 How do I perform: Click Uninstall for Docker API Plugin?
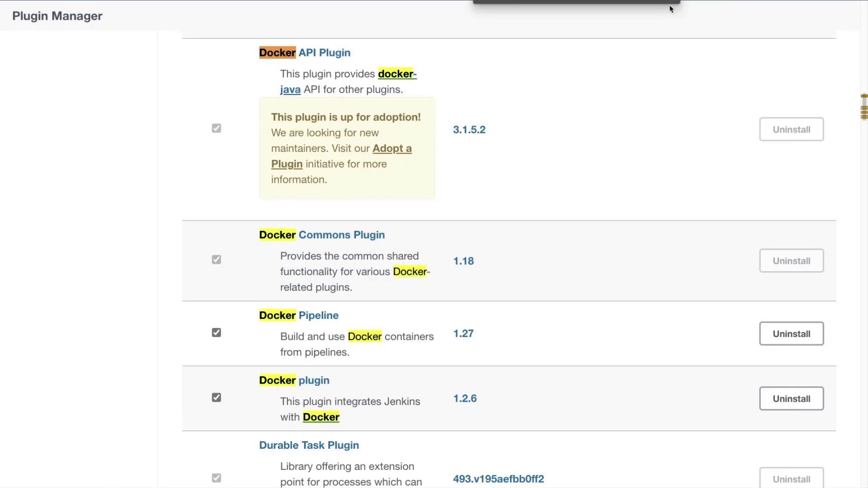pyautogui.click(x=791, y=129)
